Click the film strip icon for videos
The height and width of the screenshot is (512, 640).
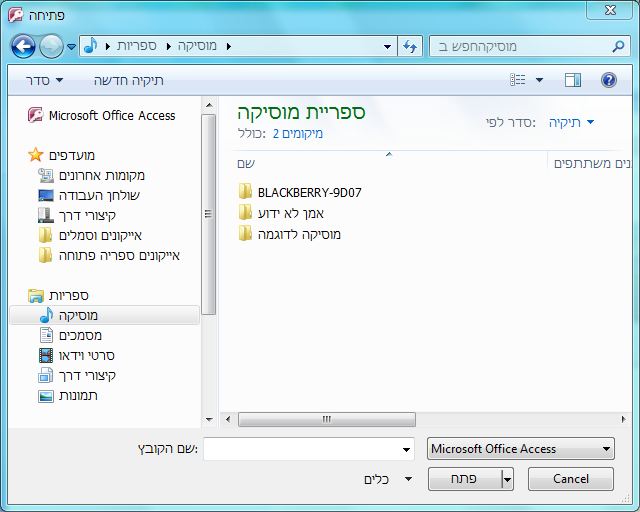46,356
